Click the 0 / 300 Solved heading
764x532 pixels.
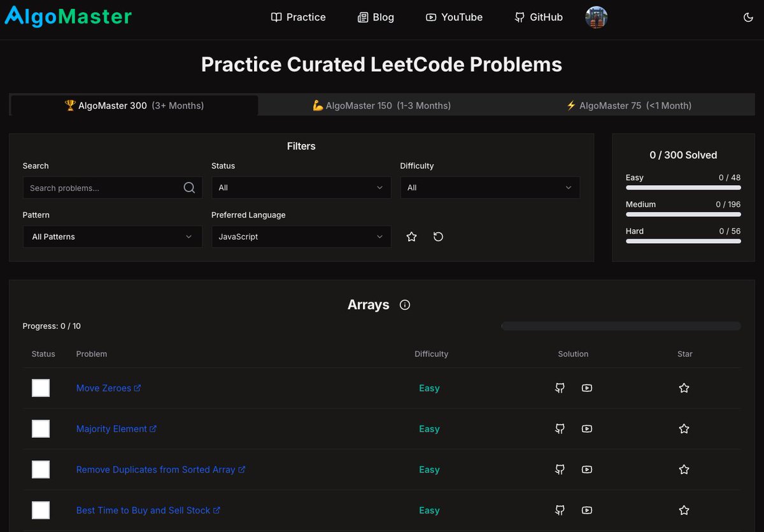pyautogui.click(x=683, y=155)
